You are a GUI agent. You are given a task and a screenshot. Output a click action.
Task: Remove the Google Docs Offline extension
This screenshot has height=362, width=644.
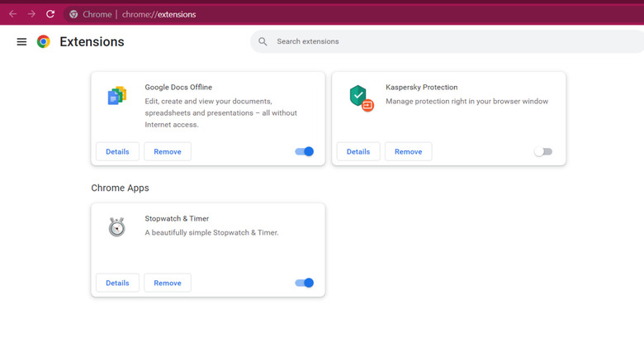click(168, 151)
